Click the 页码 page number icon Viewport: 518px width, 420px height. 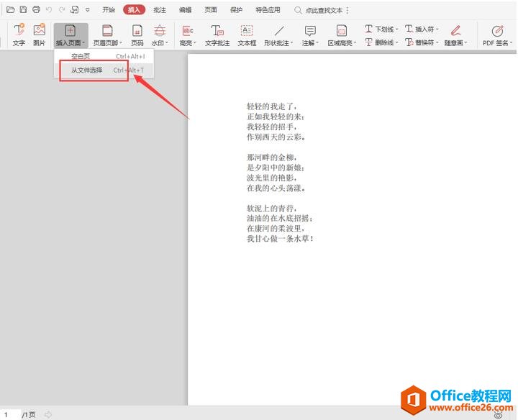pyautogui.click(x=137, y=35)
